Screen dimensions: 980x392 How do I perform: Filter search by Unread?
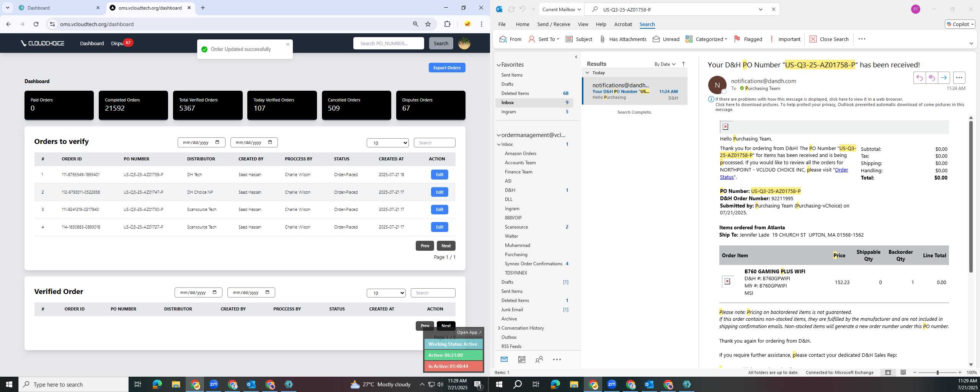[x=666, y=39]
